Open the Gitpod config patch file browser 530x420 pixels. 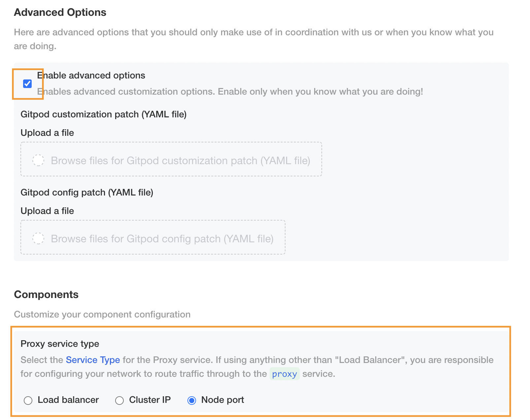click(x=152, y=238)
